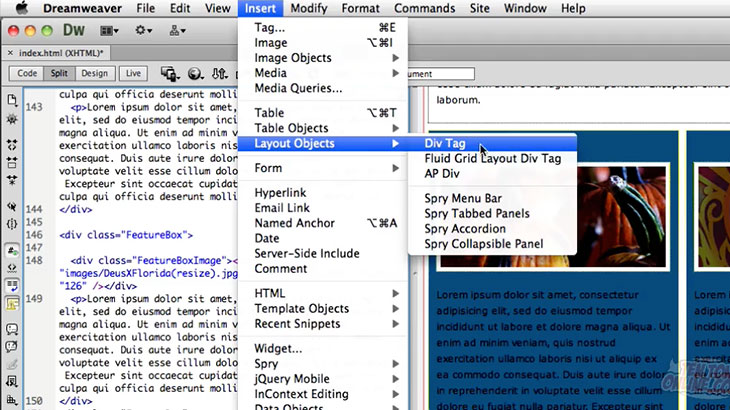Viewport: 730px width, 410px height.
Task: Choose Hyperlink menu item
Action: [323, 193]
